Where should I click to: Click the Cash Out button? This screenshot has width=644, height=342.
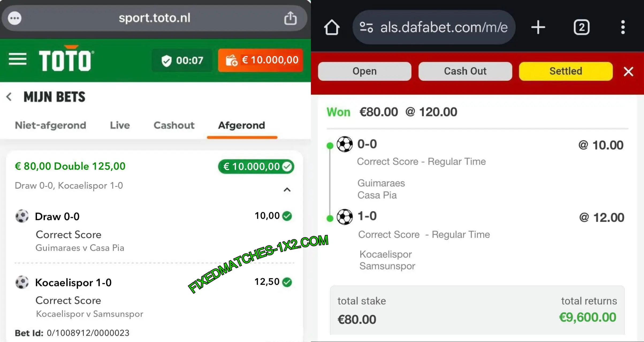click(465, 71)
